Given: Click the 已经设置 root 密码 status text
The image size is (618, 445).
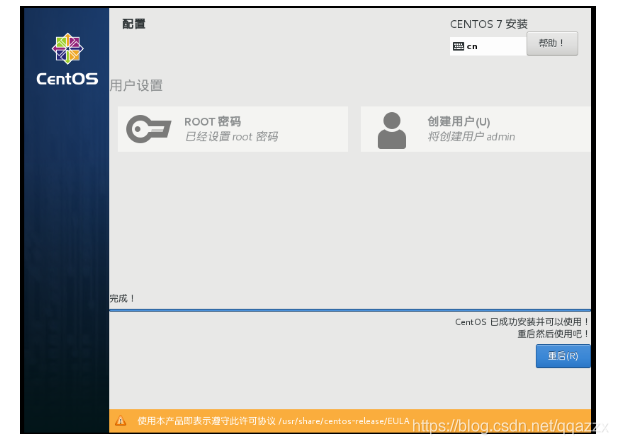Looking at the screenshot, I should coord(231,136).
